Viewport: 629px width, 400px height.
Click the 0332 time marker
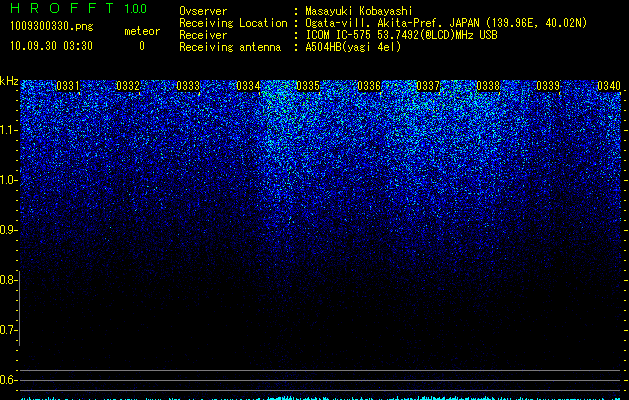point(128,86)
